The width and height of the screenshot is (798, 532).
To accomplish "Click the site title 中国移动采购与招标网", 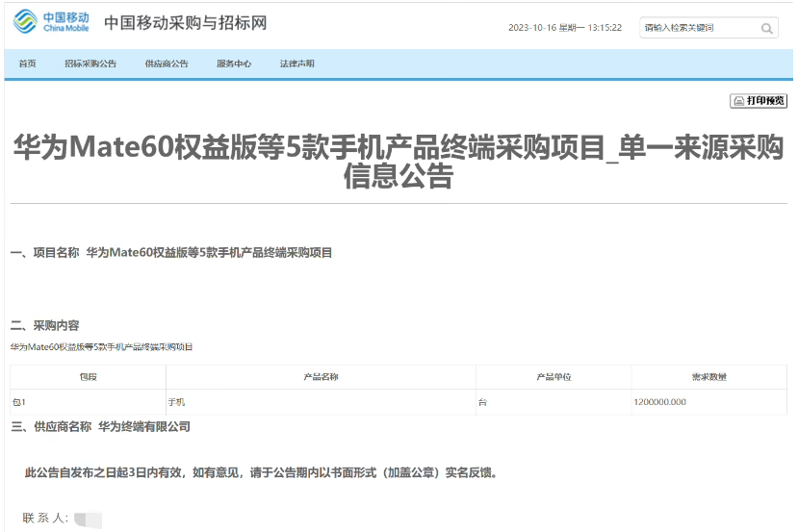I will coord(185,23).
